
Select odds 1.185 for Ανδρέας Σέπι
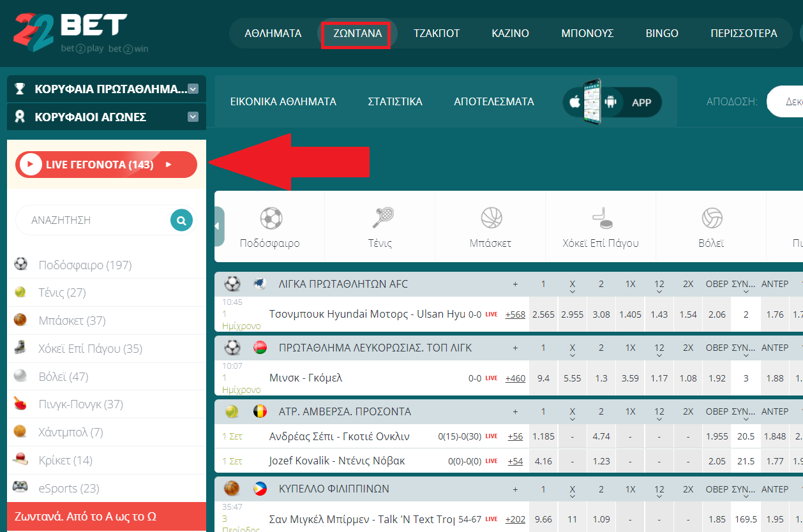543,436
